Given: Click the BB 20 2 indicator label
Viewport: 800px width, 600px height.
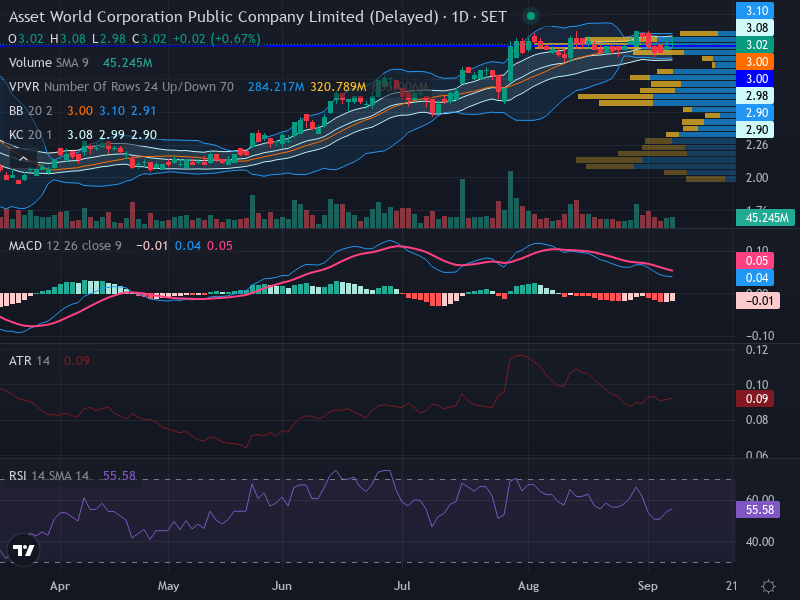Looking at the screenshot, I should pyautogui.click(x=31, y=111).
